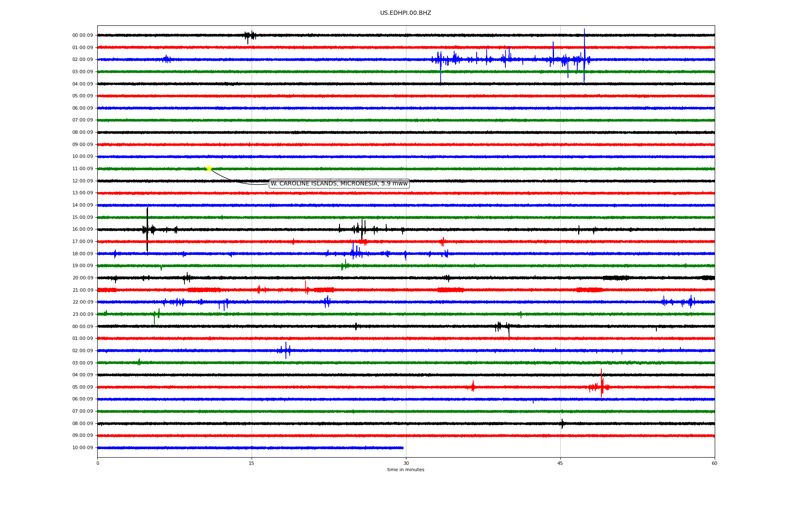812x508 pixels.
Task: Click the first 00:00:09 time label
Action: (82, 36)
